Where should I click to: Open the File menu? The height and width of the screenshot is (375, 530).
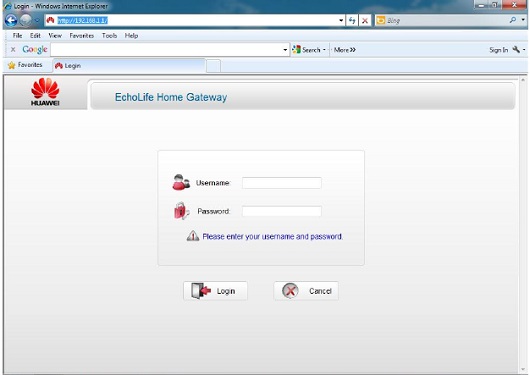click(x=17, y=36)
